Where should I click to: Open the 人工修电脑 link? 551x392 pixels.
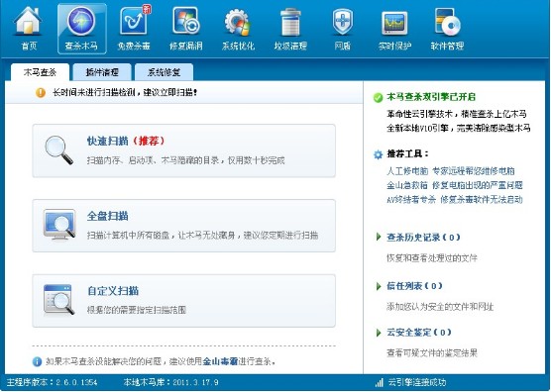(x=407, y=171)
